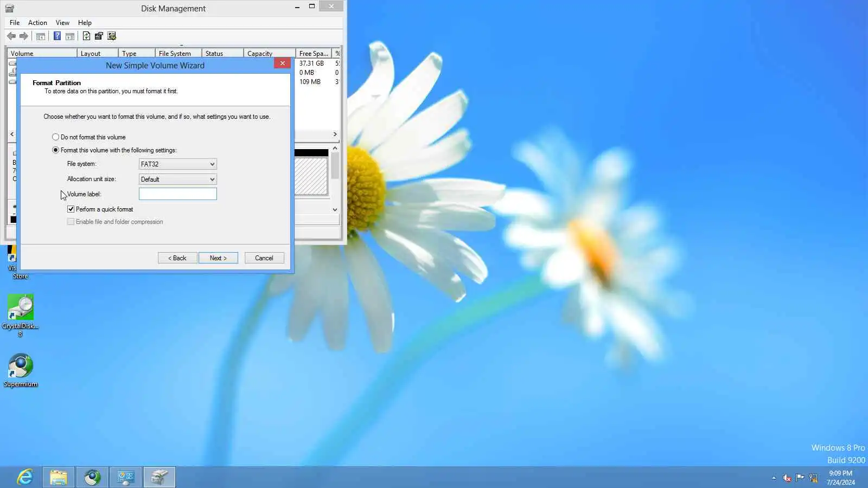This screenshot has width=868, height=488.
Task: Open the File system dropdown showing FAT32
Action: click(178, 164)
